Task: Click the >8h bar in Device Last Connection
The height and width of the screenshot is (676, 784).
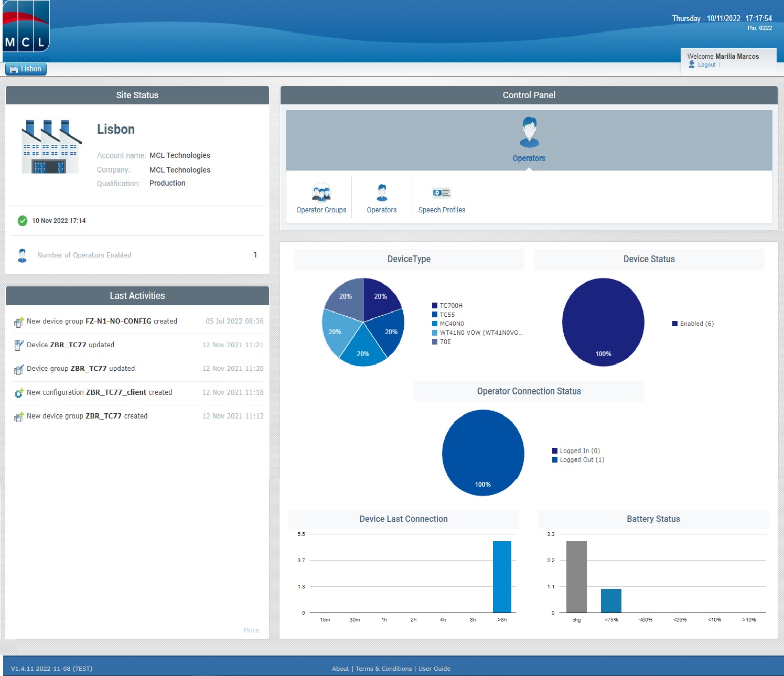Action: (x=502, y=577)
